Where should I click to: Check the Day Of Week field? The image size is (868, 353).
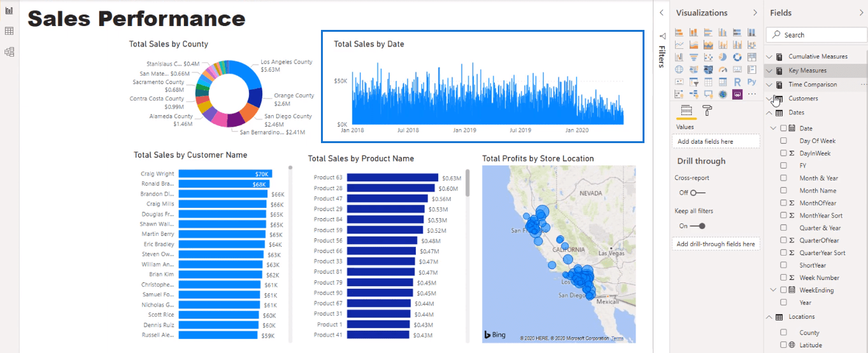click(x=783, y=141)
